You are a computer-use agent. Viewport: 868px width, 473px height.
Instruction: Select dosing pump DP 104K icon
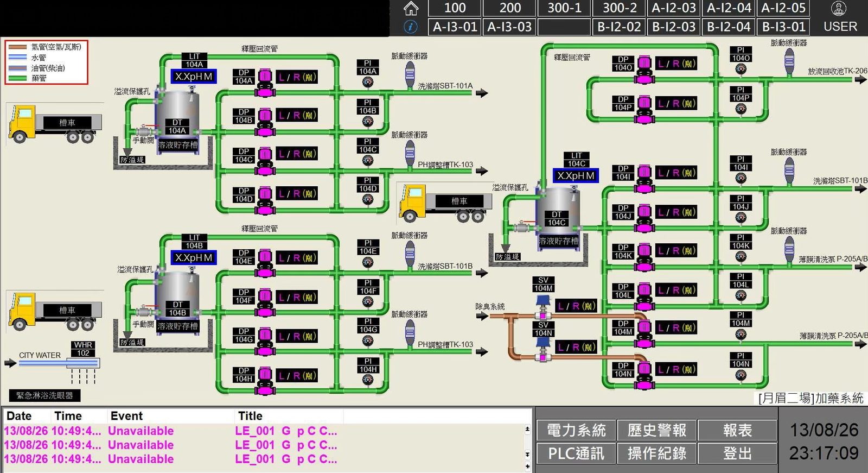pyautogui.click(x=644, y=257)
